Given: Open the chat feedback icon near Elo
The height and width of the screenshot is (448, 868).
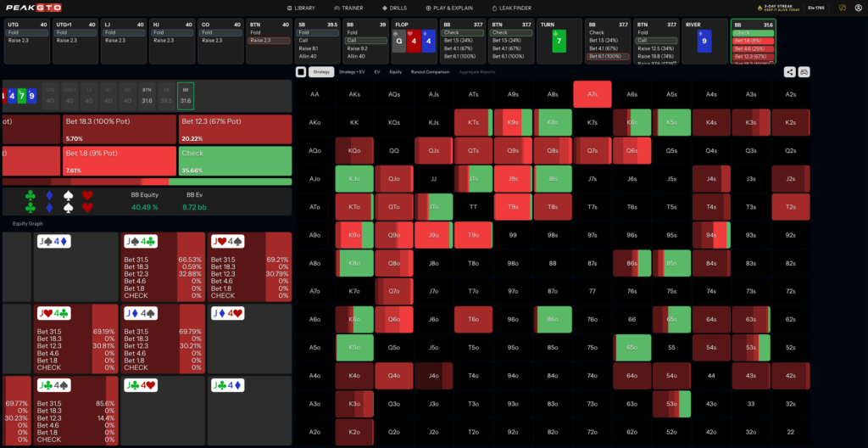Looking at the screenshot, I should point(843,8).
